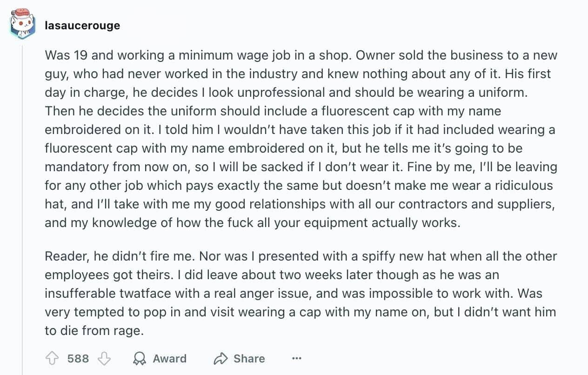This screenshot has width=588, height=375.
Task: Click the line starting "very tempted to pop in"
Action: pos(301,312)
